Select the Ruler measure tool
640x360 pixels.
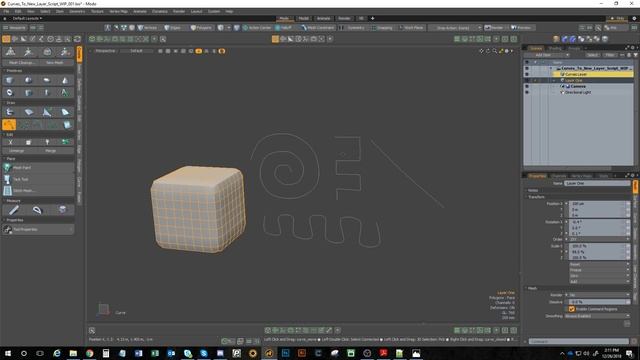tap(13, 210)
